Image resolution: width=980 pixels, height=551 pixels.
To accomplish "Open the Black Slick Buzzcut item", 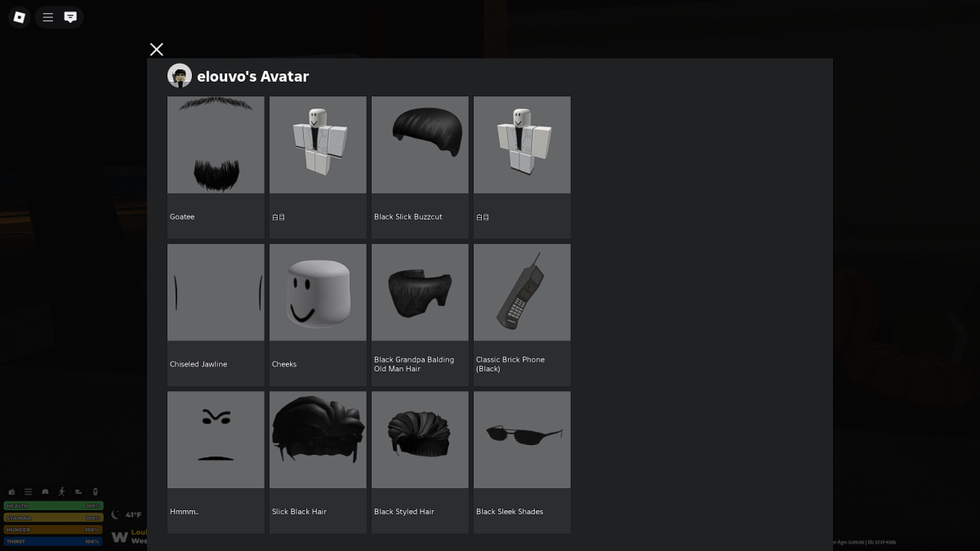I will click(420, 145).
